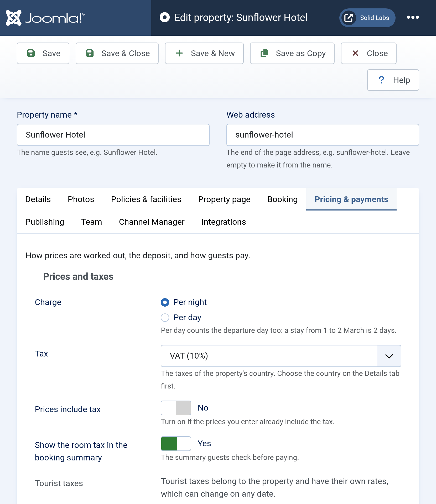Switch to the Details tab
Screen dimensions: 436x504
click(38, 199)
